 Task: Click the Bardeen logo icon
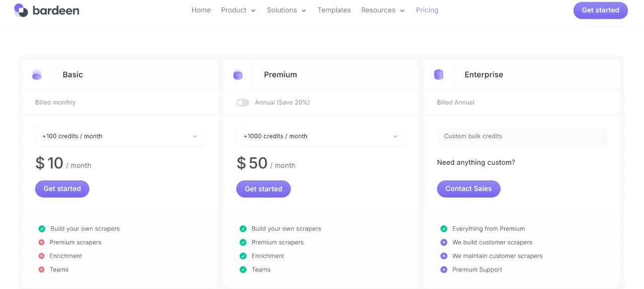[21, 10]
